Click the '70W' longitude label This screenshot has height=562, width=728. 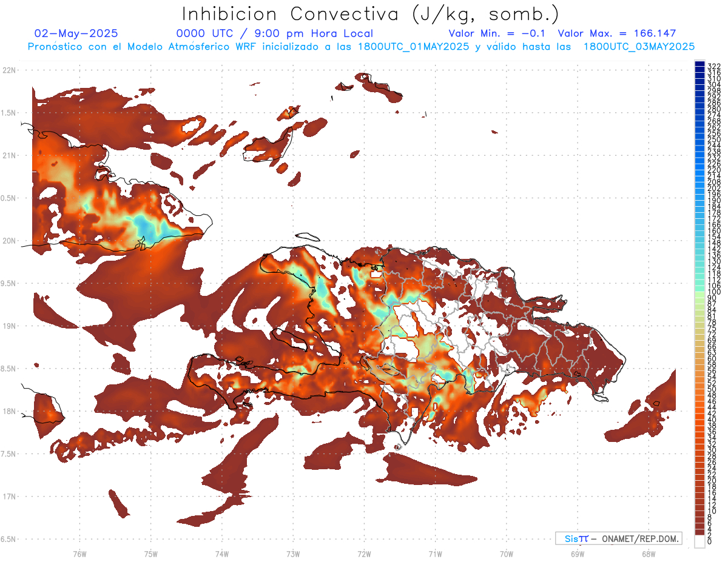coord(507,554)
